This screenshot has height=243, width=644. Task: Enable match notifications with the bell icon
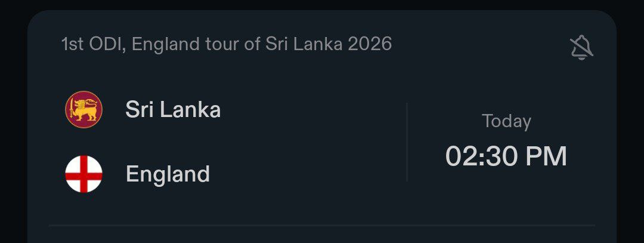(x=581, y=47)
